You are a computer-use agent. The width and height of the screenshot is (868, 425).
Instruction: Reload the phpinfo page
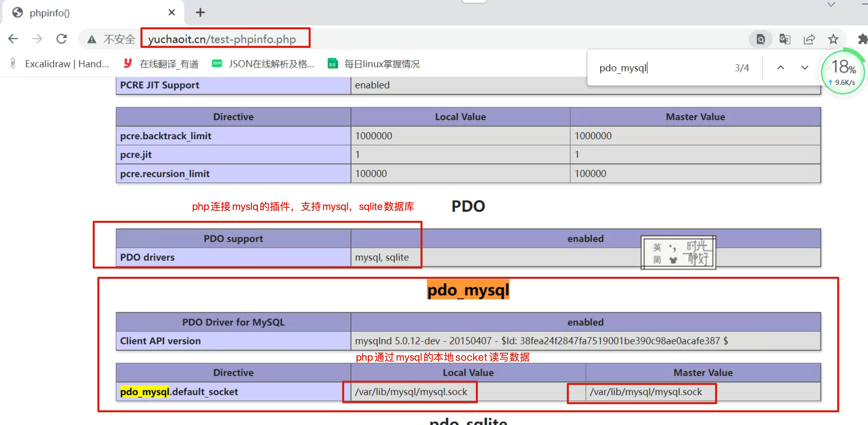(x=62, y=39)
